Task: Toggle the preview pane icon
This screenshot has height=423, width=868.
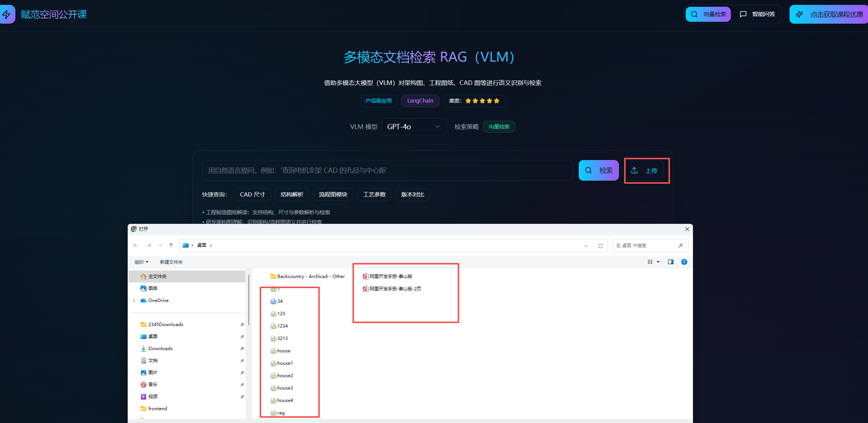Action: (x=670, y=262)
